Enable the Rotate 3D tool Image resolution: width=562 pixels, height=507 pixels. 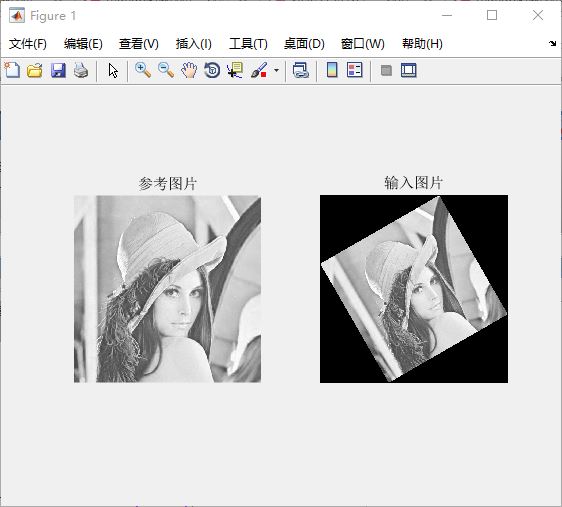point(212,70)
